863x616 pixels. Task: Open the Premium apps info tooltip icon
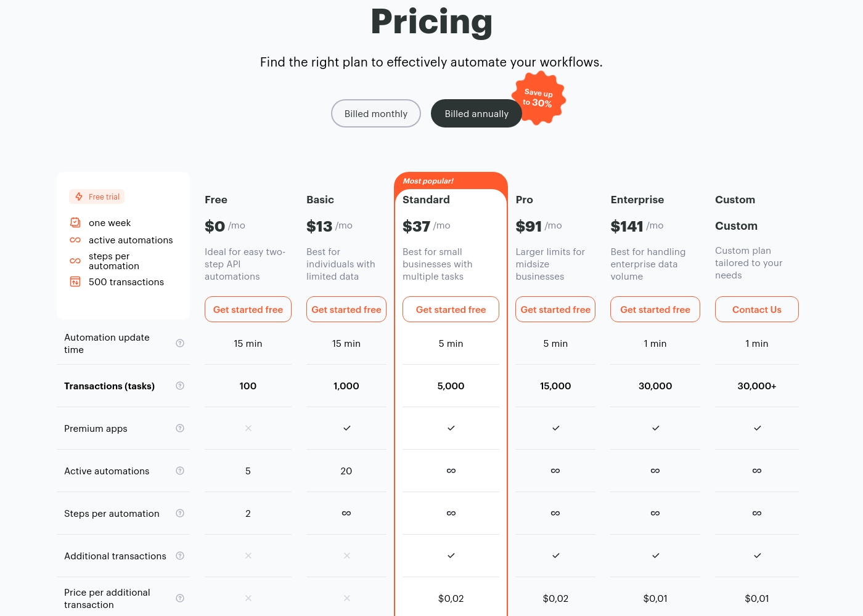coord(180,428)
